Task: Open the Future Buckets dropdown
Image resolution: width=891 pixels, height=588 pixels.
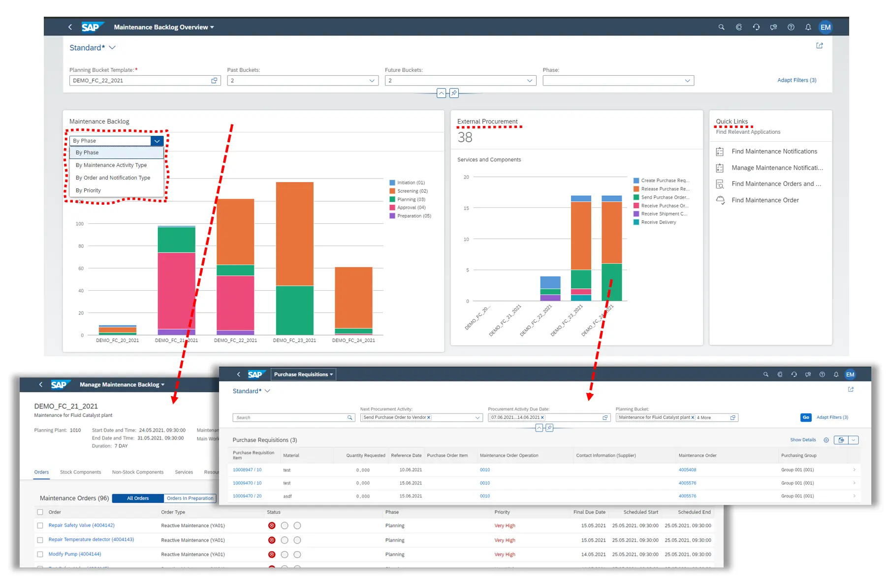Action: (530, 81)
